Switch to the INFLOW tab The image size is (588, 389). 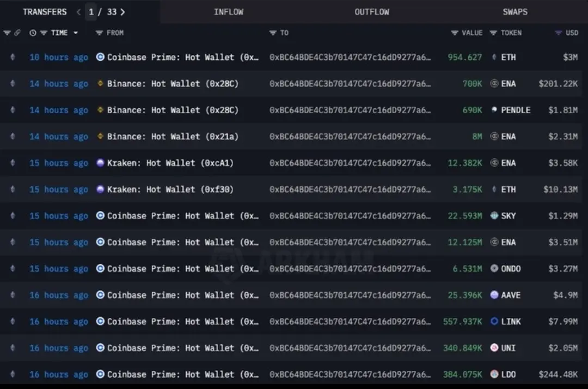coord(228,12)
